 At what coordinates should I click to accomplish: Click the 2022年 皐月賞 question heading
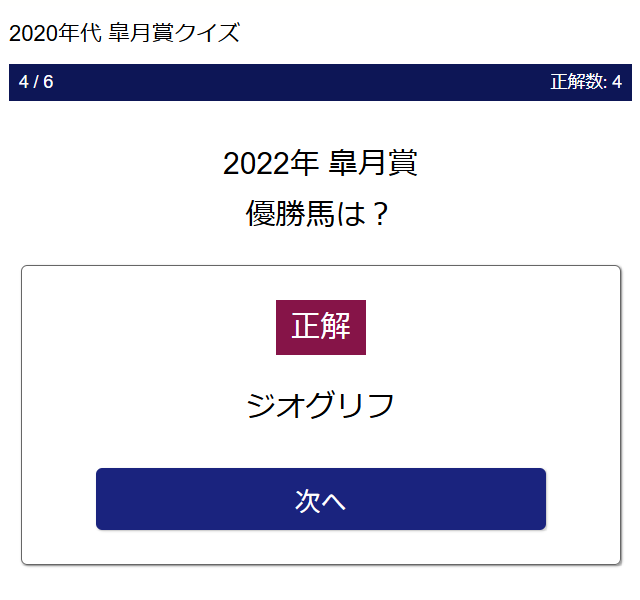pyautogui.click(x=320, y=163)
